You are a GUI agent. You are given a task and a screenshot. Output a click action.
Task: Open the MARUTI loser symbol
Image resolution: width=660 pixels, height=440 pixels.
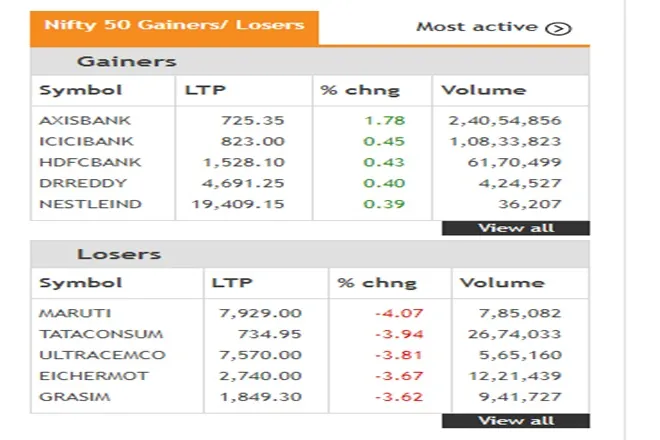[75, 313]
